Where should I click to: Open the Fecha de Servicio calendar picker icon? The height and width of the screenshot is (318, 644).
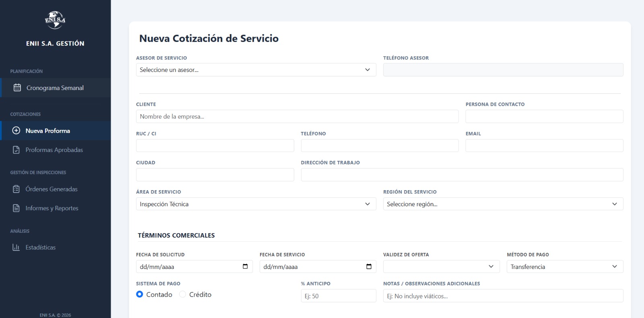369,267
